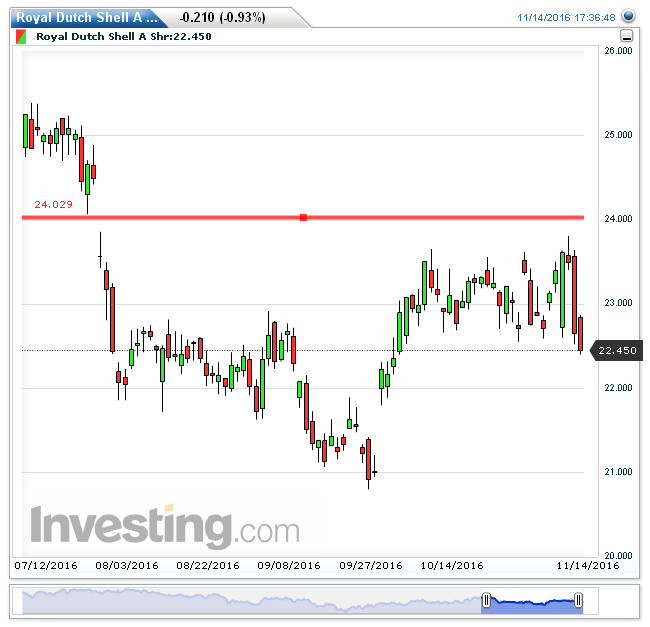This screenshot has height=627, width=650.
Task: Click the unselected light area of the navigator
Action: tap(252, 600)
